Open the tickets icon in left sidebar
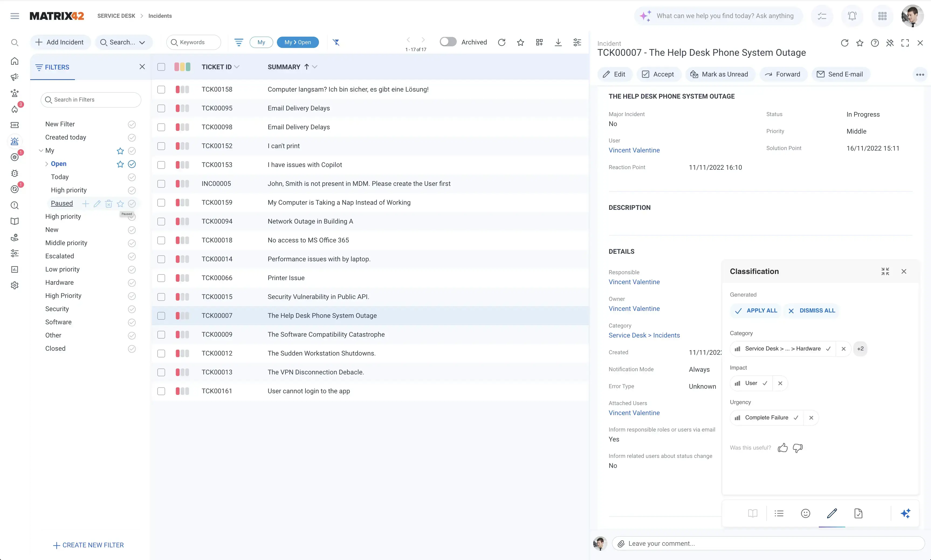The width and height of the screenshot is (931, 560). pyautogui.click(x=15, y=125)
